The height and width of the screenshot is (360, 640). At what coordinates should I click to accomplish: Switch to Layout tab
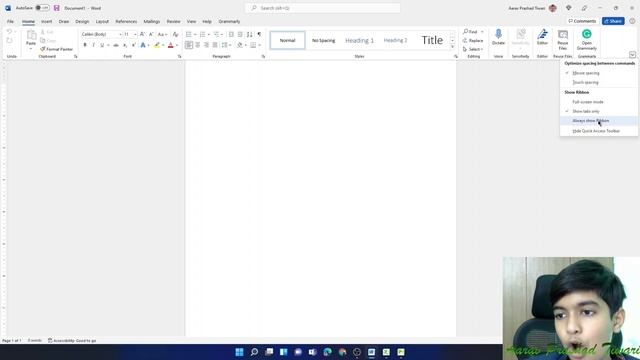(102, 22)
